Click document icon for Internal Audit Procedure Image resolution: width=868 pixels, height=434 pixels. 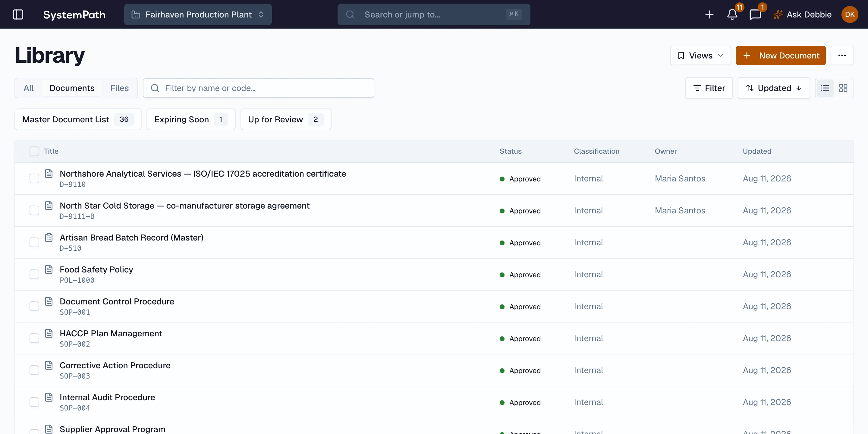(x=49, y=397)
